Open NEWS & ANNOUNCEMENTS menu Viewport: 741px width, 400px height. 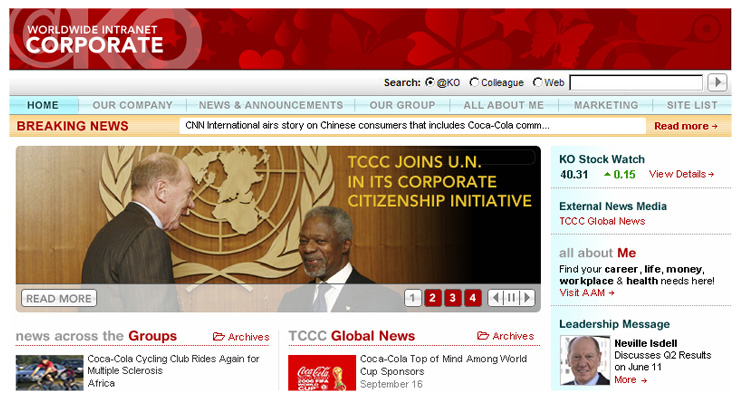click(271, 105)
